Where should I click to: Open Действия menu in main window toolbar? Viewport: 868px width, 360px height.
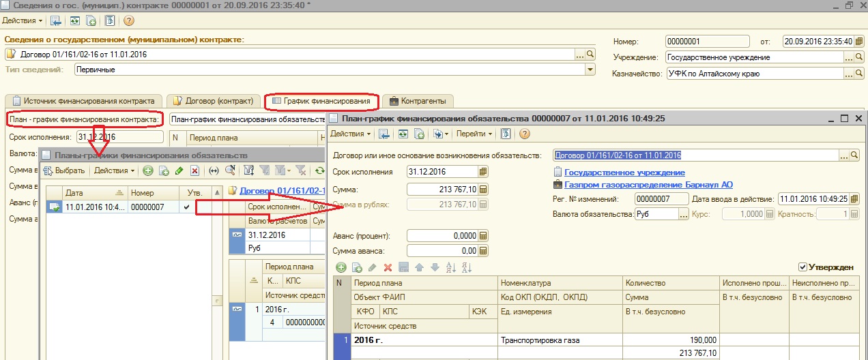(x=22, y=20)
